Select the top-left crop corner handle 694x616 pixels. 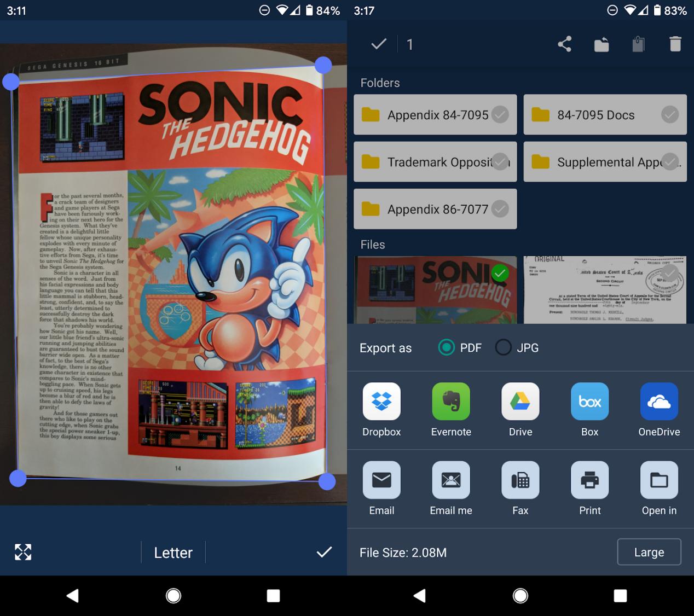[11, 82]
